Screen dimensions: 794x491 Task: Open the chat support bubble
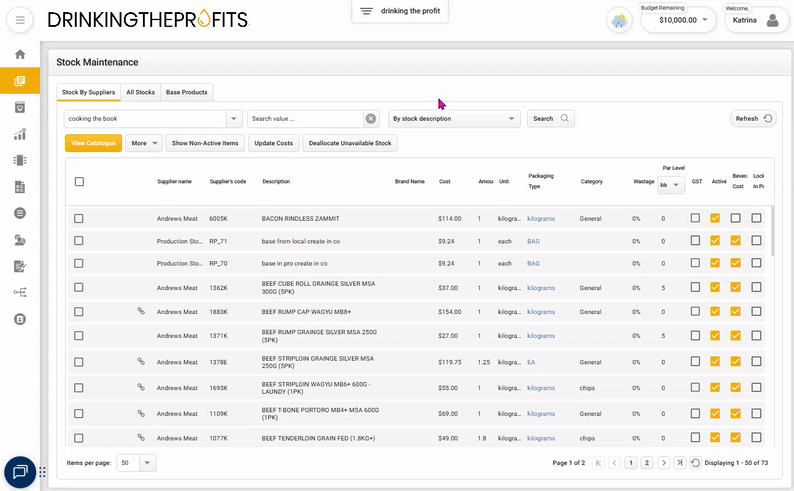click(20, 471)
